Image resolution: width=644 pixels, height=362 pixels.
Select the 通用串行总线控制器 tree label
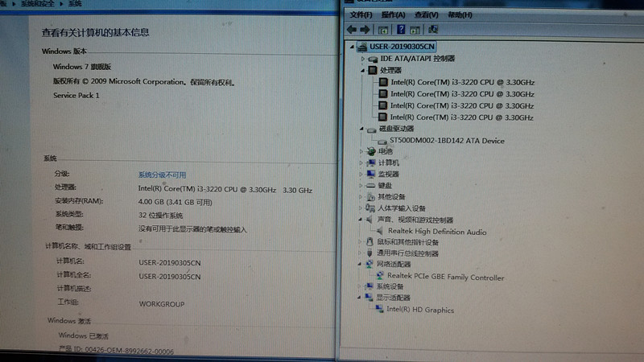[407, 253]
